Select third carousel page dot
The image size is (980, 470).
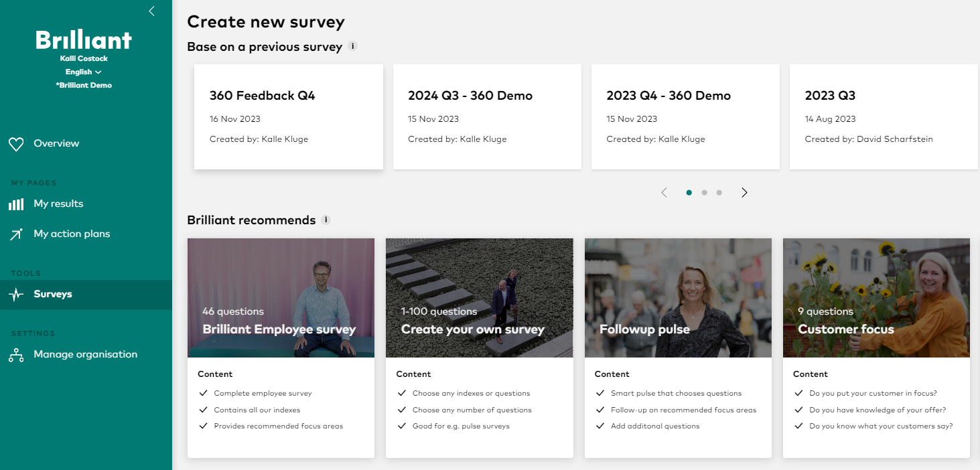click(x=719, y=192)
